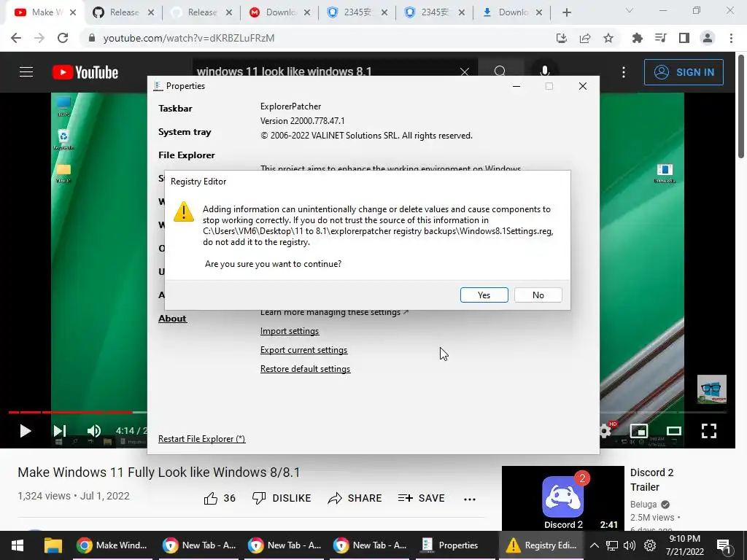
Task: Install app icon in address bar
Action: 562,38
